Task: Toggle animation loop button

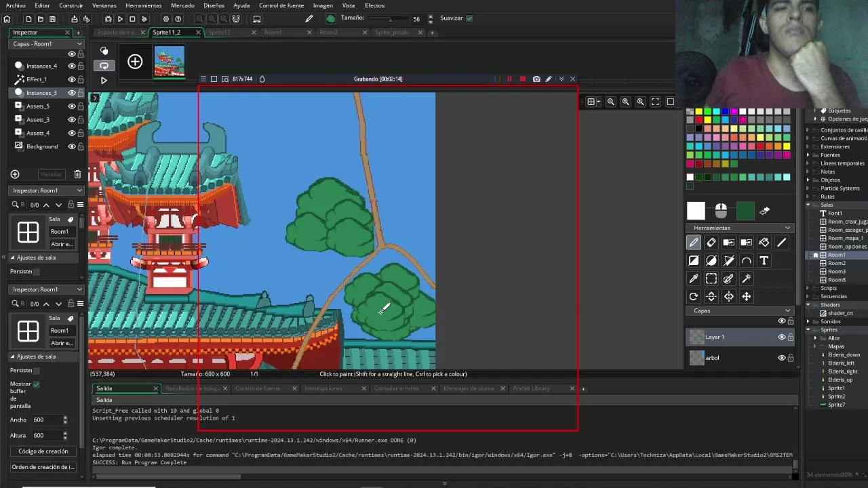Action: click(x=104, y=66)
